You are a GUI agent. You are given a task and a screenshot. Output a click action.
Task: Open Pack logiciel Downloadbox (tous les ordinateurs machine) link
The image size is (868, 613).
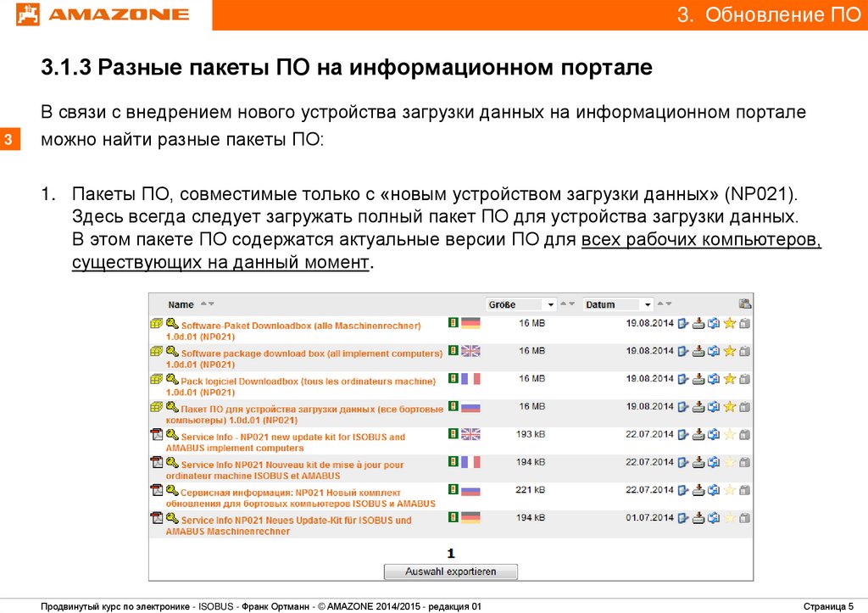301,387
